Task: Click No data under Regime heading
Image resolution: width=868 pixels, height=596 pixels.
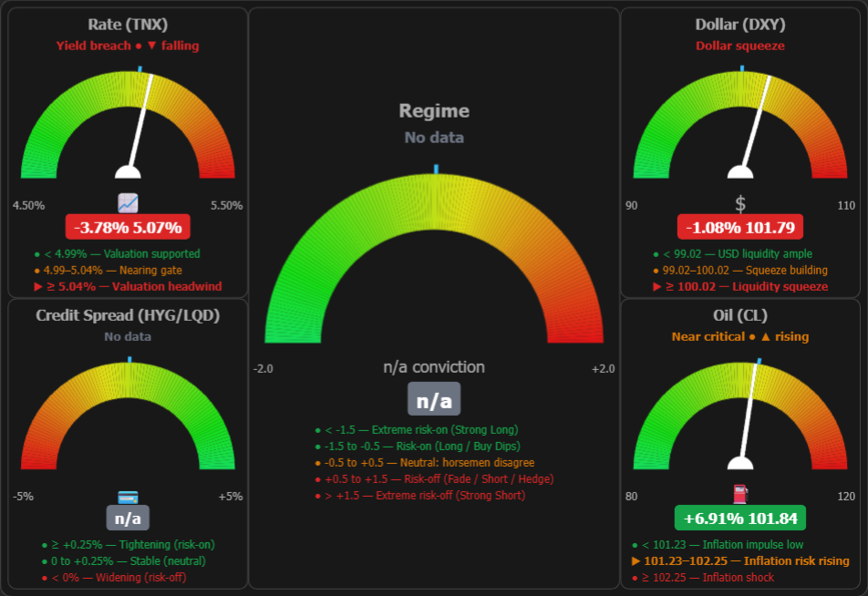Action: pyautogui.click(x=434, y=138)
